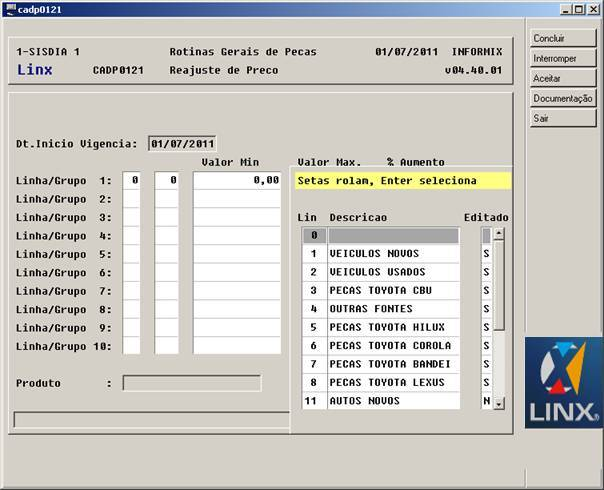Click the Produto input field
The width and height of the screenshot is (604, 490).
pos(192,383)
